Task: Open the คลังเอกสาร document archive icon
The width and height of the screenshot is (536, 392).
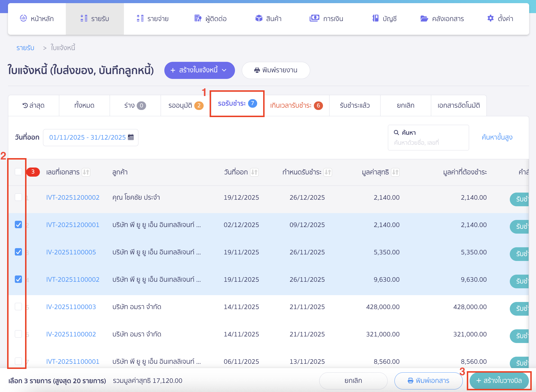Action: click(x=424, y=18)
